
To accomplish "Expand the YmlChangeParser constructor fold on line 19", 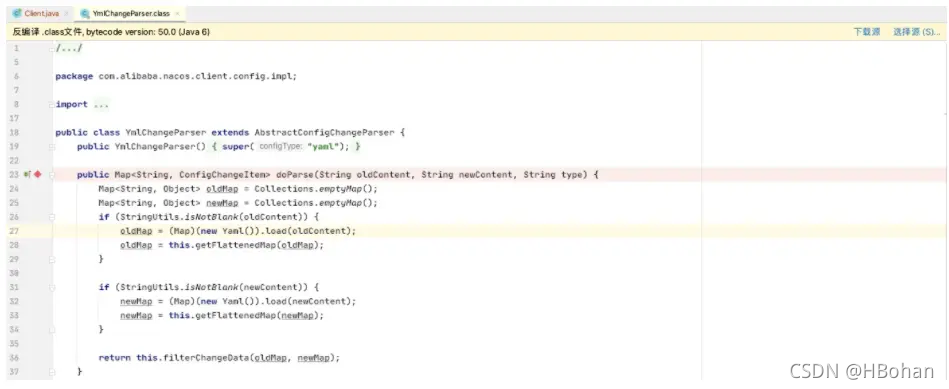I will (x=52, y=146).
